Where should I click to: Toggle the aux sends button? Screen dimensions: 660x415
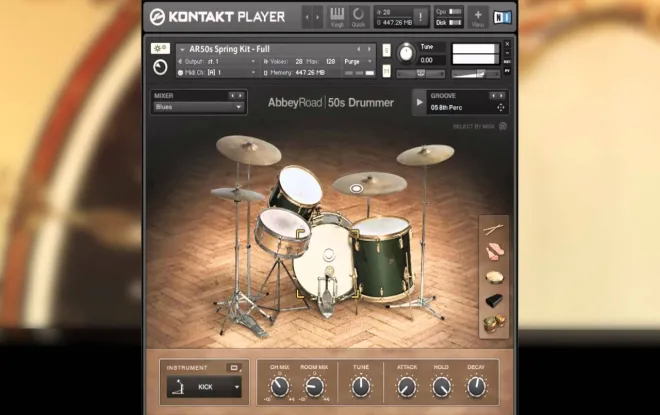pyautogui.click(x=507, y=62)
